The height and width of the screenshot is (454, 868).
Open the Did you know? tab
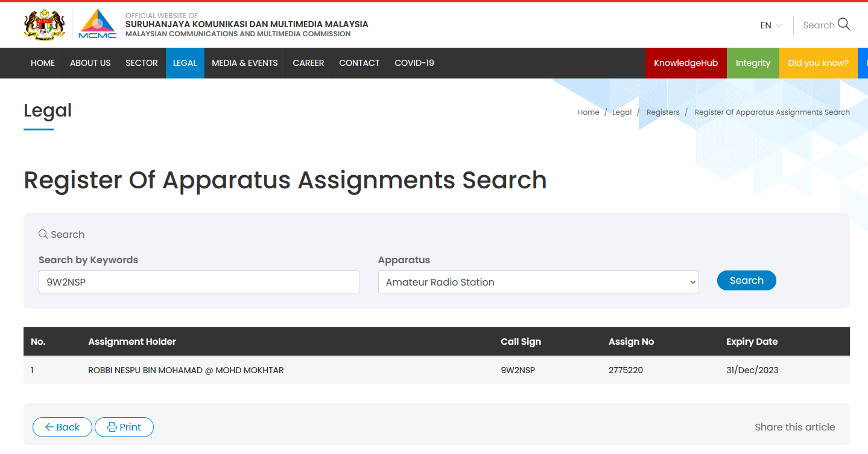point(819,63)
